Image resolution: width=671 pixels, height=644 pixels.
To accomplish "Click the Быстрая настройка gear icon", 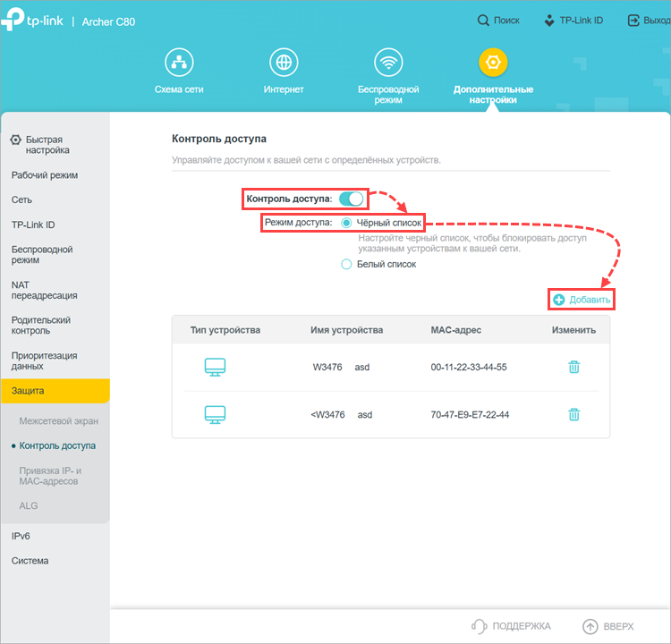I will 15,140.
